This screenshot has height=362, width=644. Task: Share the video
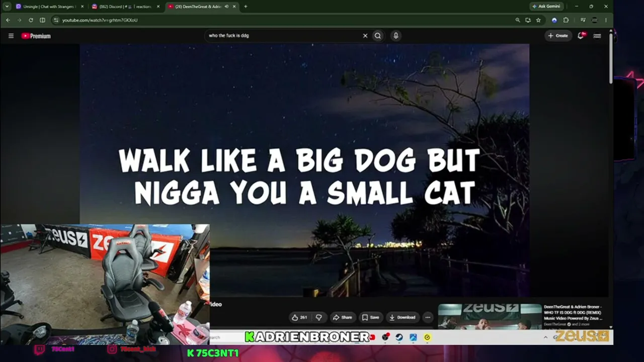[343, 317]
